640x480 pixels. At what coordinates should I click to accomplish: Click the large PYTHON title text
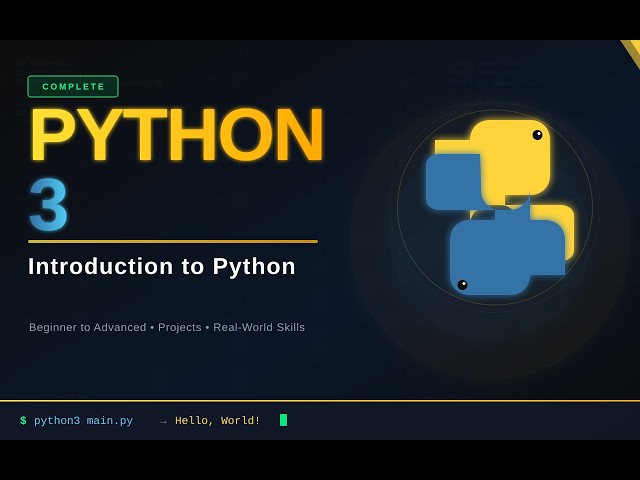(177, 135)
